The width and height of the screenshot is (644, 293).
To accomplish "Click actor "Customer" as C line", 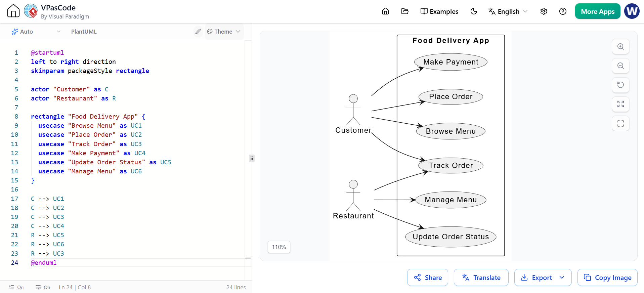I will 70,89.
